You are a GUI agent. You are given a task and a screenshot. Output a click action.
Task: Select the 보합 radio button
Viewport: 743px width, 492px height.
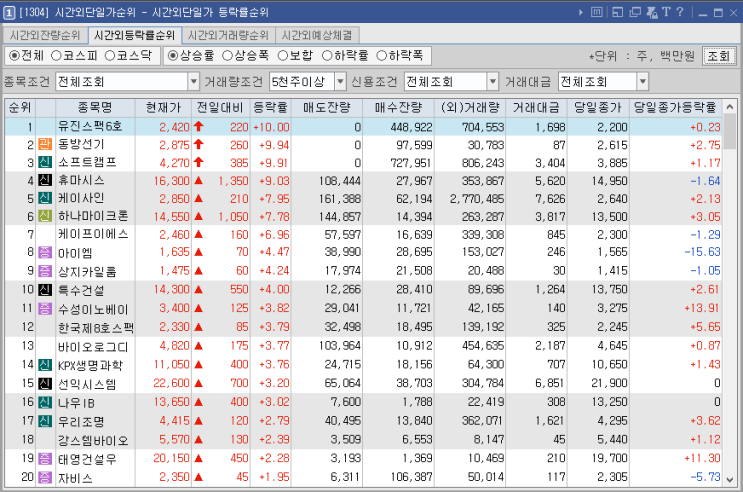click(x=283, y=56)
